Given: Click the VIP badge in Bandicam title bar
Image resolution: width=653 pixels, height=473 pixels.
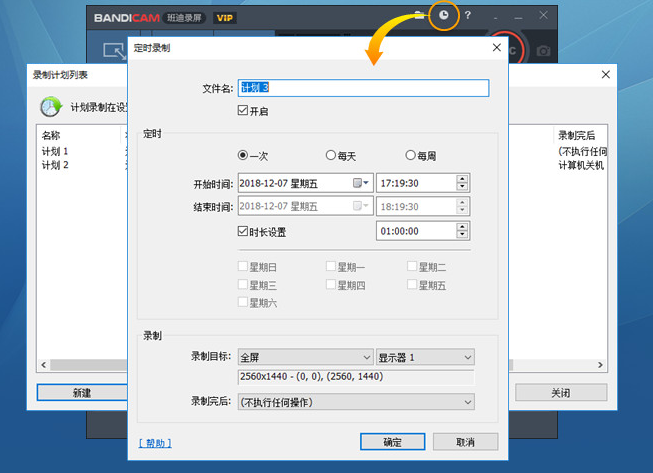Looking at the screenshot, I should [x=225, y=18].
